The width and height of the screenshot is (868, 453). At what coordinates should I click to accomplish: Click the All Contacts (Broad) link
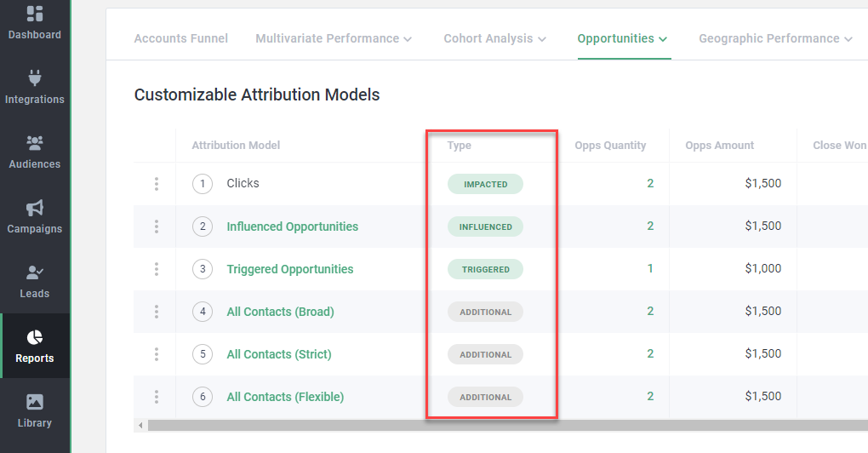pos(280,312)
